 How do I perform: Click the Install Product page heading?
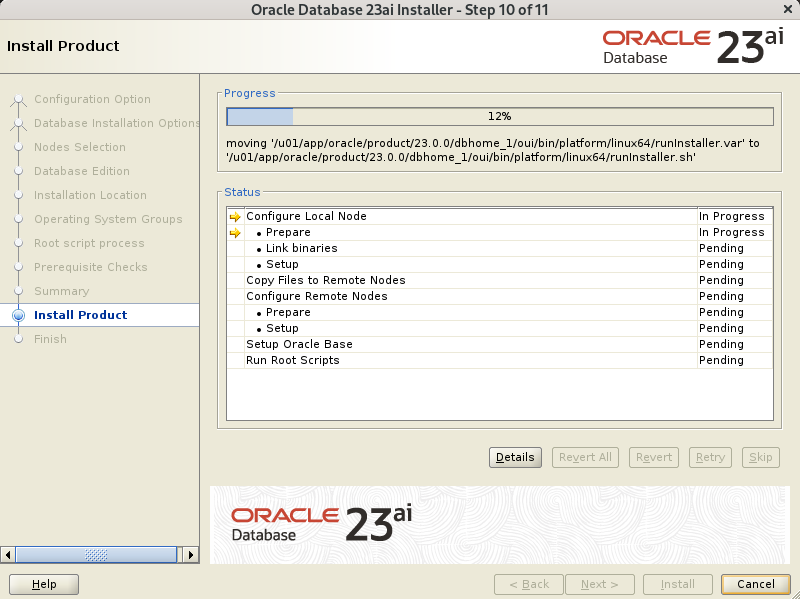63,46
